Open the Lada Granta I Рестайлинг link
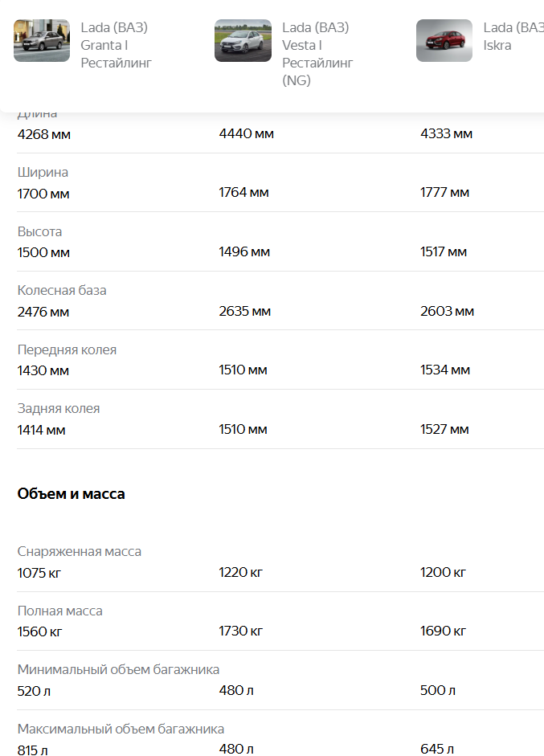The height and width of the screenshot is (756, 544). 116,45
